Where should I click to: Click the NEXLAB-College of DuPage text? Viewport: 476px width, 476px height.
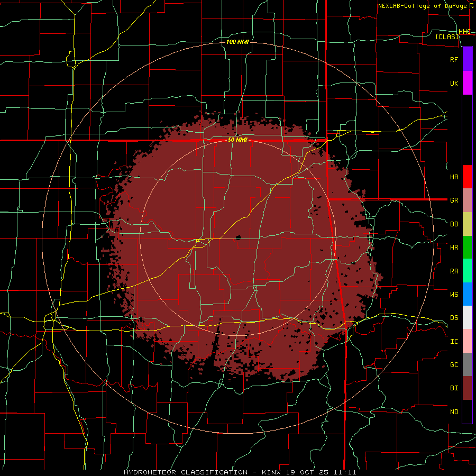422,6
